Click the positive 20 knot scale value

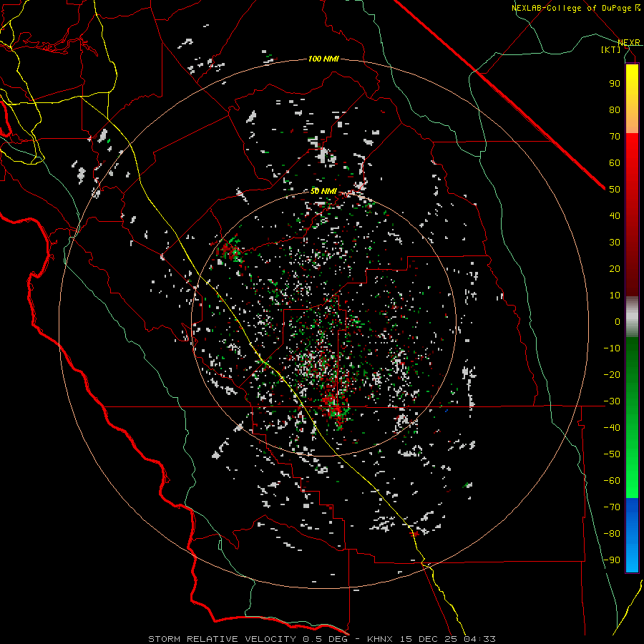tap(615, 268)
